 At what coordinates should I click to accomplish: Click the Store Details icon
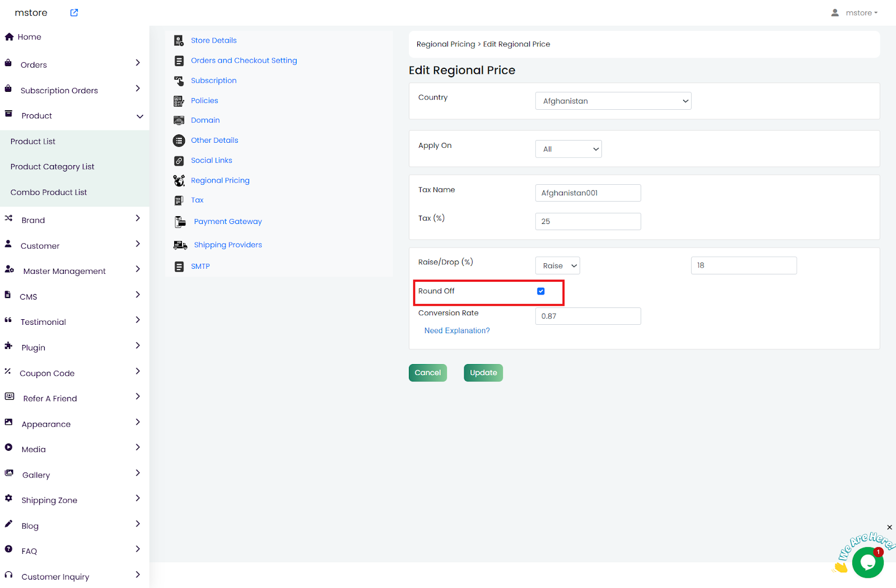coord(179,40)
